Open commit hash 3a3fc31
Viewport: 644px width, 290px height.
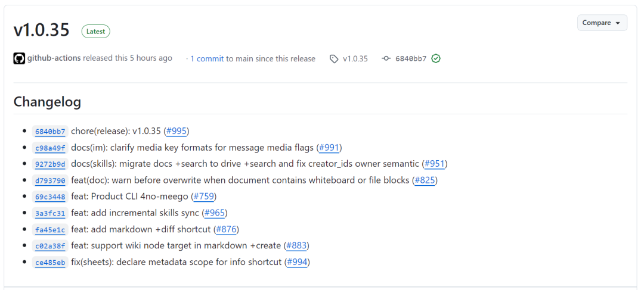[x=50, y=213]
